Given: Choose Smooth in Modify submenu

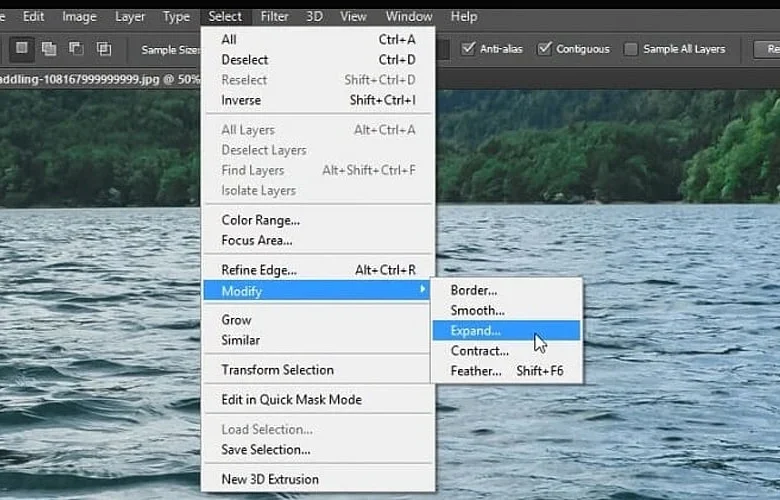Looking at the screenshot, I should point(506,310).
